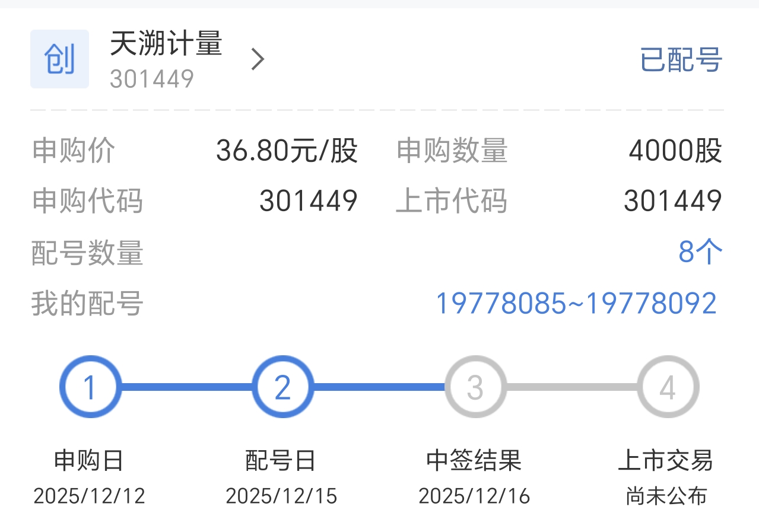
Task: Select quantity value 4000股
Action: click(x=675, y=151)
